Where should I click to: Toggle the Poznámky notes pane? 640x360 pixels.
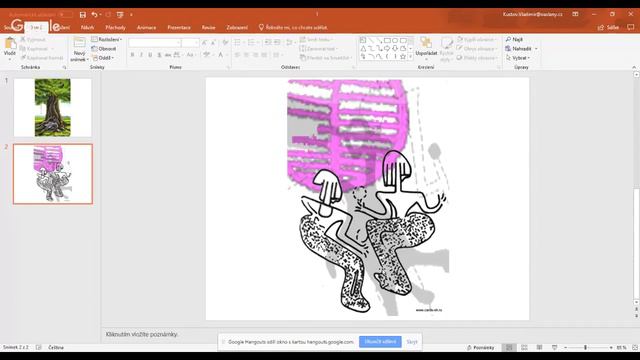click(480, 347)
